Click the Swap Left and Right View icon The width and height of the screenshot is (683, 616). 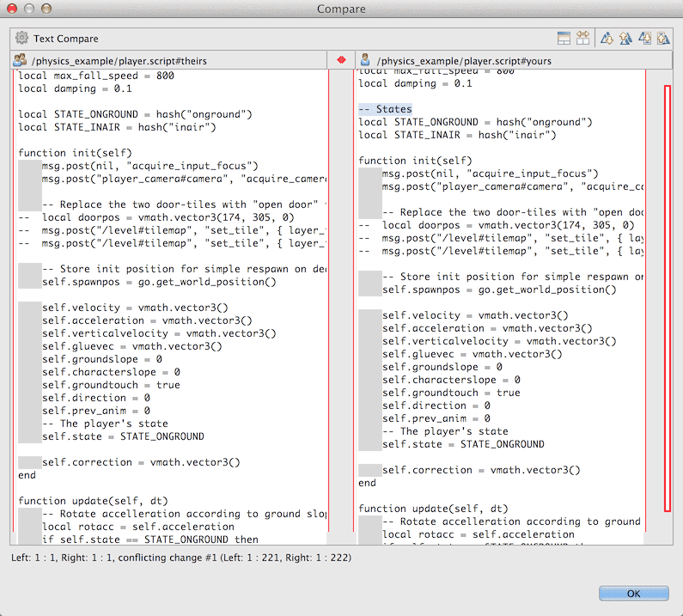[582, 39]
